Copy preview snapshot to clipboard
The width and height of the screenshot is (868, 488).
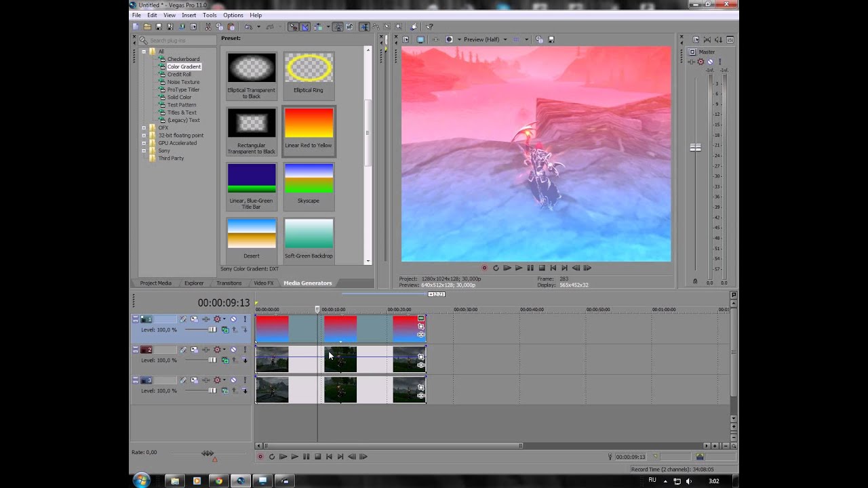tap(540, 39)
